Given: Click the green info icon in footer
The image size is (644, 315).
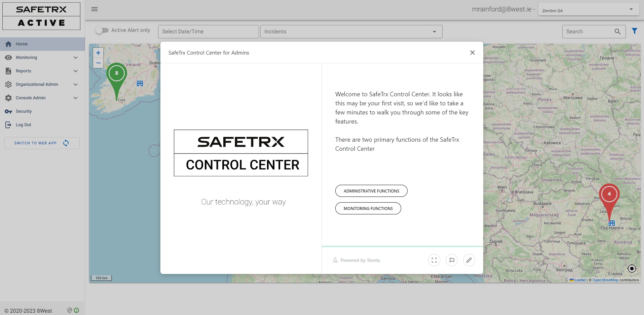Looking at the screenshot, I should (76, 310).
